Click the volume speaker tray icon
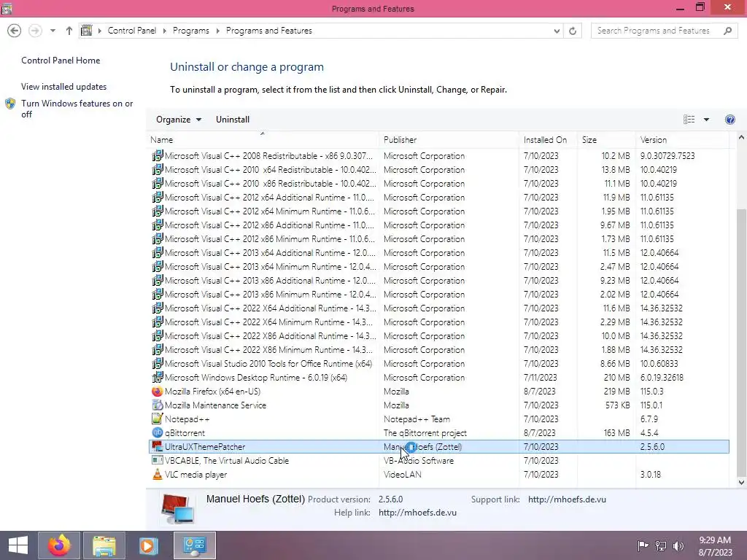Image resolution: width=747 pixels, height=560 pixels. point(678,546)
